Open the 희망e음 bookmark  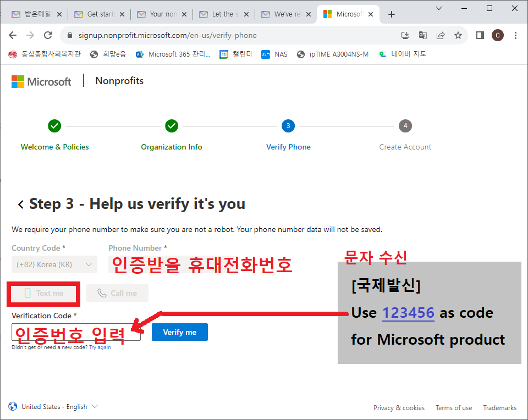108,54
